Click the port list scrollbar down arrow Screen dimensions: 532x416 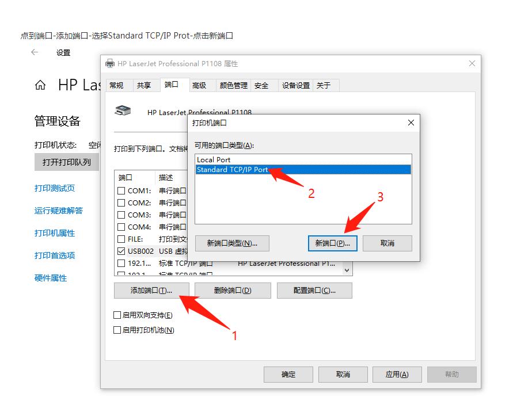[x=347, y=270]
